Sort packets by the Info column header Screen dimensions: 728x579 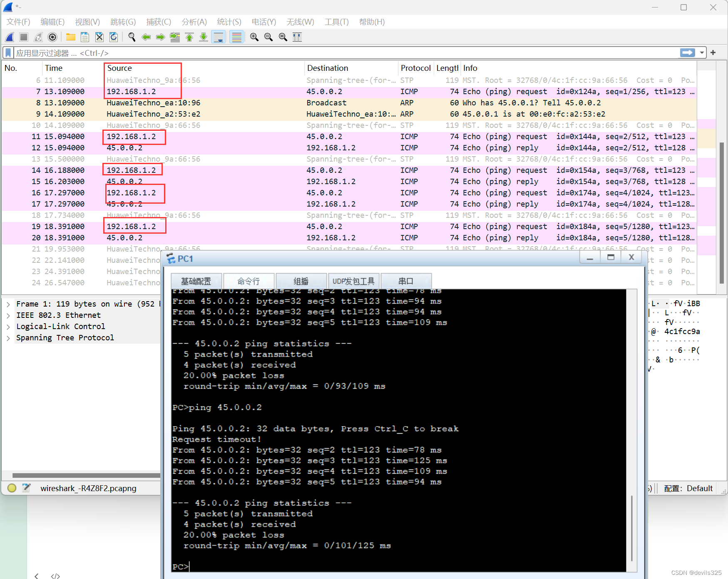coord(579,68)
